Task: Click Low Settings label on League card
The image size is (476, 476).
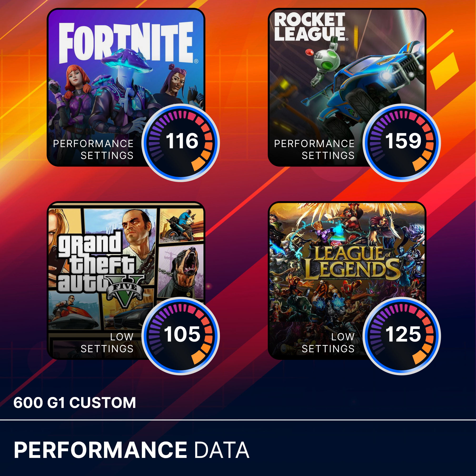Action: [x=328, y=343]
